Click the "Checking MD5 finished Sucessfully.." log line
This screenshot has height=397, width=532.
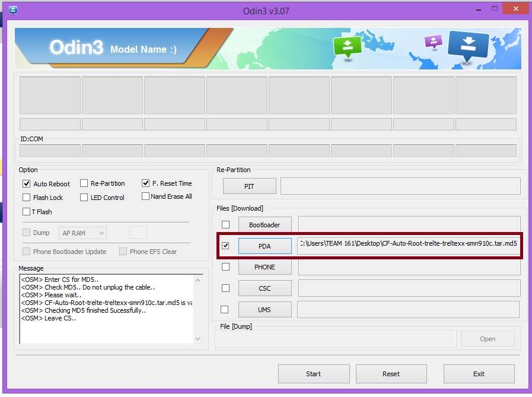(x=84, y=310)
